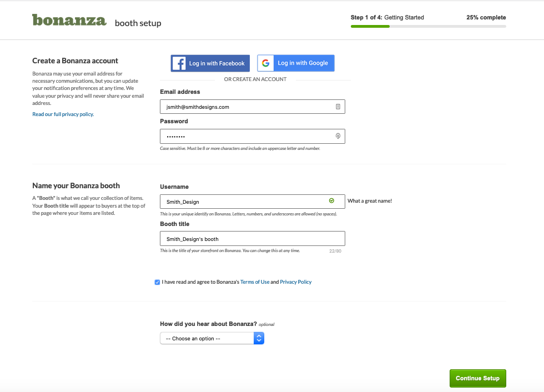Screen dimensions: 544x392
Task: Click the 'Create a Bonanza account' heading
Action: coord(75,61)
